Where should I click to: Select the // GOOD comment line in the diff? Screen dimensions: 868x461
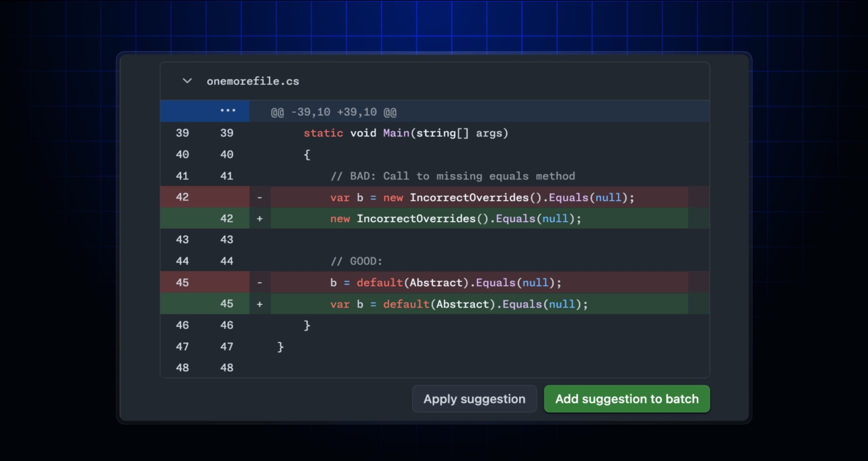356,261
